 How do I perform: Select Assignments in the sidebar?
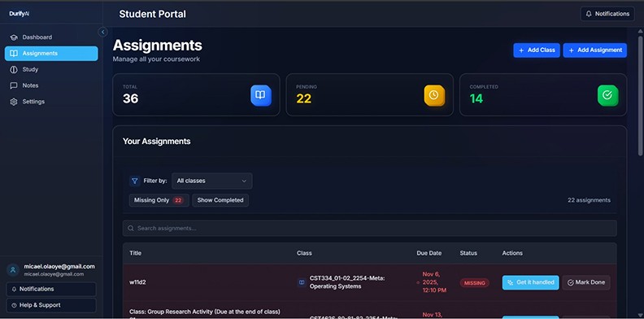point(51,54)
